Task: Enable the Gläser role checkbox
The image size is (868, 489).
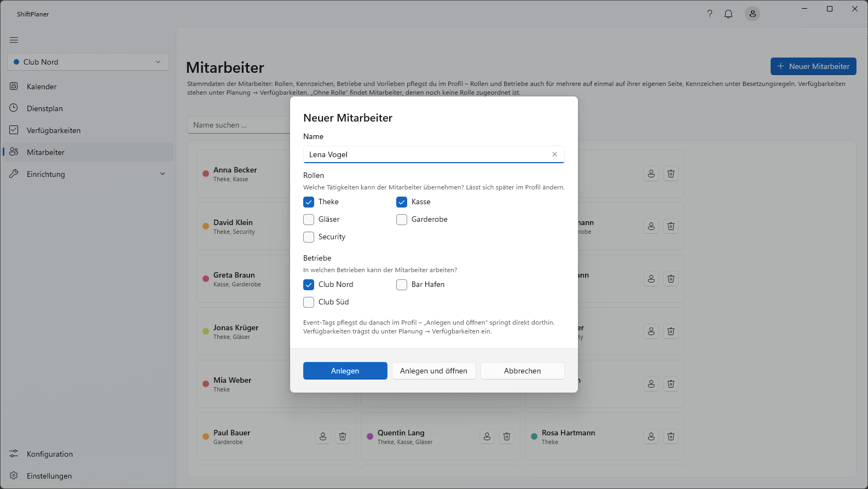Action: (309, 220)
